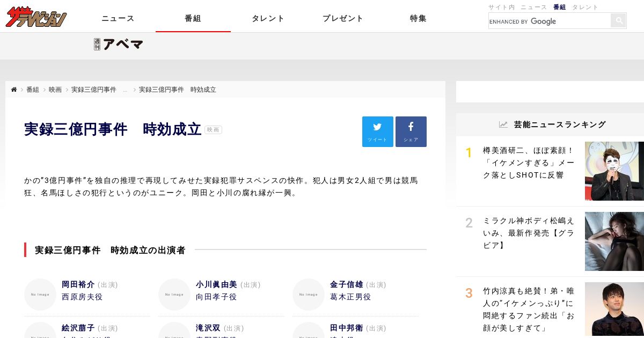This screenshot has height=338, width=644.
Task: Open the タレント navigation tab
Action: pos(268,18)
